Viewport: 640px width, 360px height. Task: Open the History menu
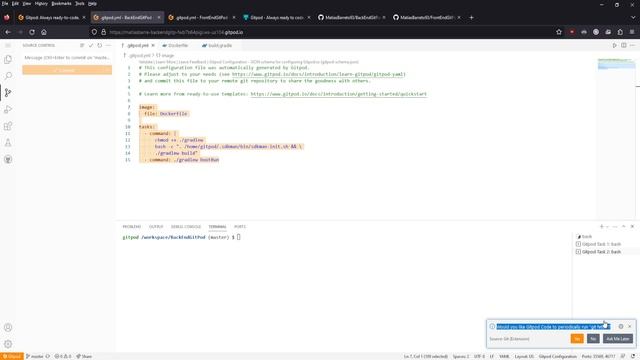(41, 4)
